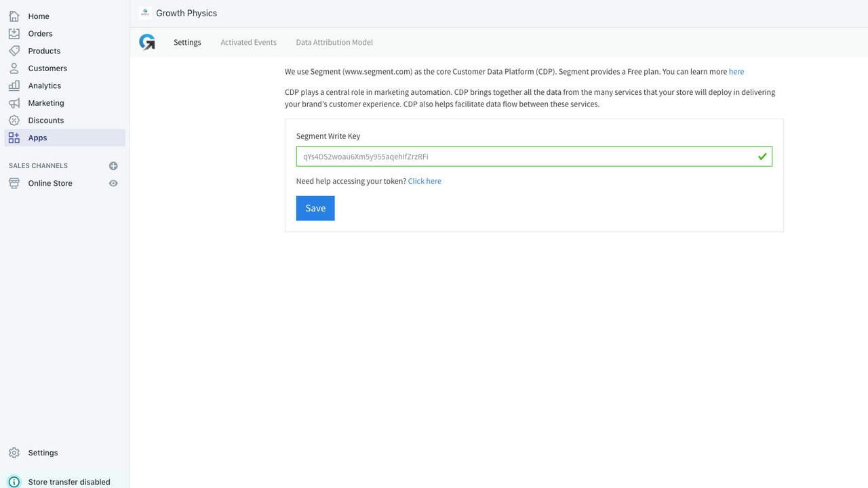868x488 pixels.
Task: Switch to the Activated Events tab
Action: click(x=248, y=42)
